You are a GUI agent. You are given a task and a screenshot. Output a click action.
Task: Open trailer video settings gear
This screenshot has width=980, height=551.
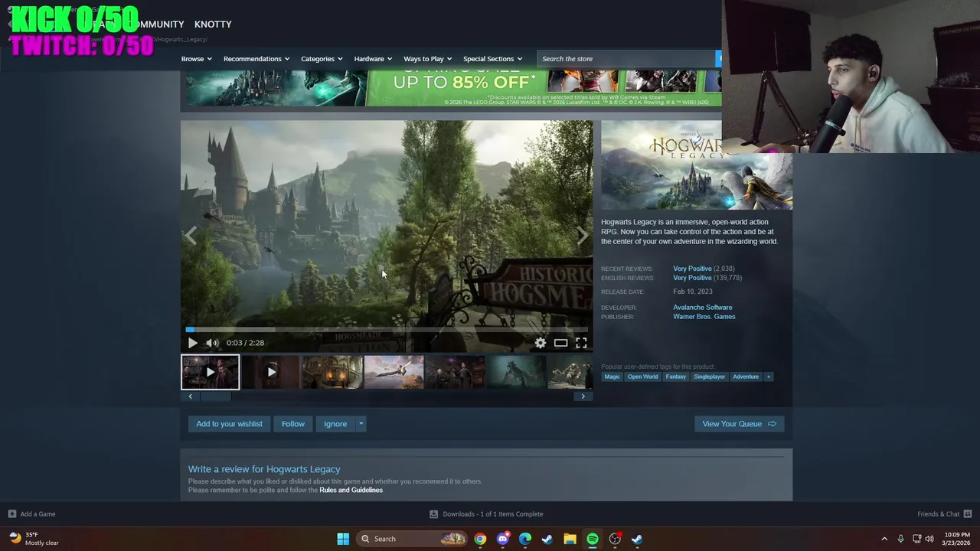[x=541, y=343]
